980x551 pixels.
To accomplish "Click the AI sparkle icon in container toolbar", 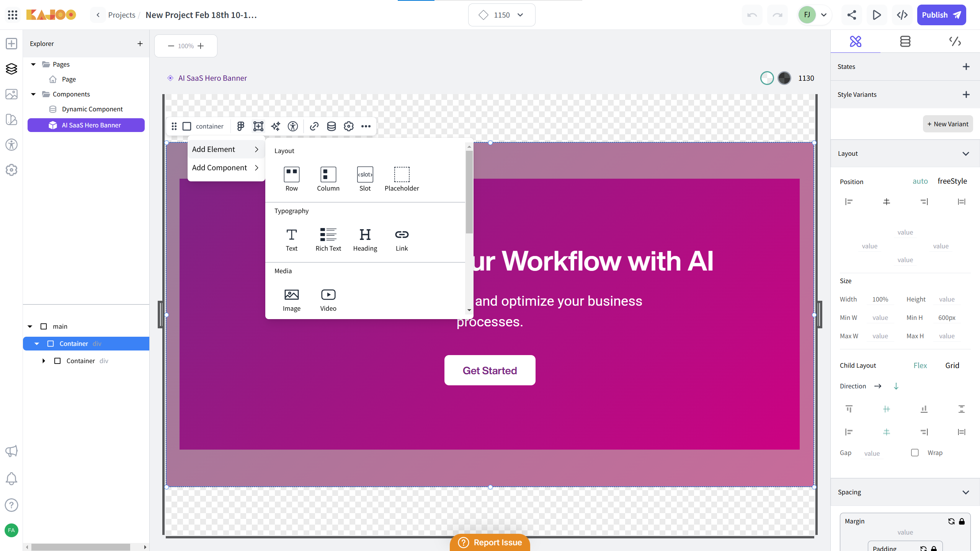I will (276, 126).
